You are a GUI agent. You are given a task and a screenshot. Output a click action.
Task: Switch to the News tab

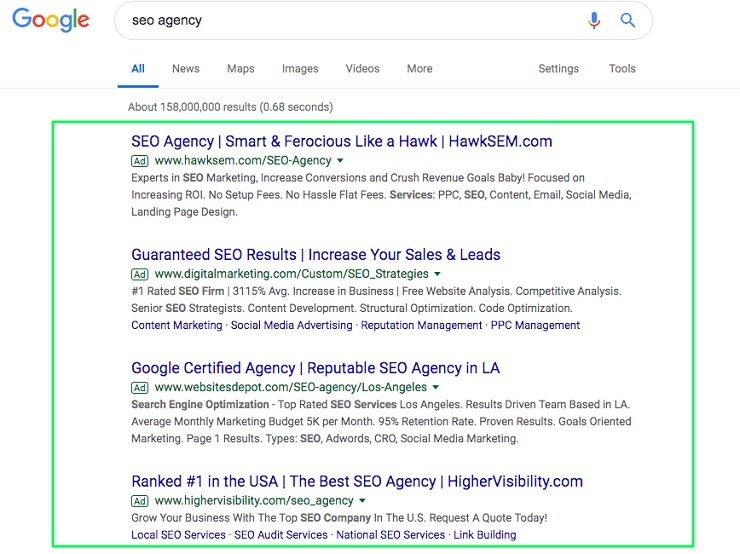(185, 69)
